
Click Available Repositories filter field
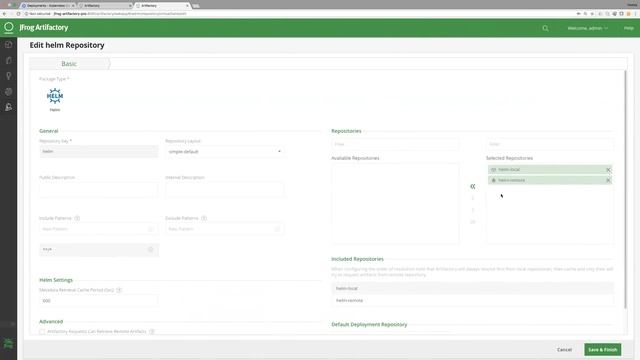pos(395,144)
